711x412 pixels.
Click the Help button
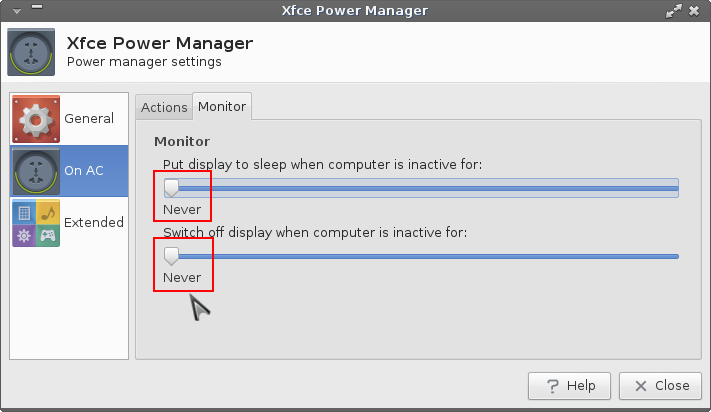[x=569, y=386]
